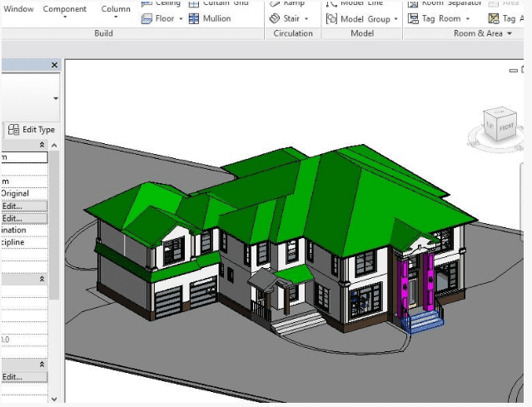Close the Properties palette
The image size is (532, 407).
point(55,65)
